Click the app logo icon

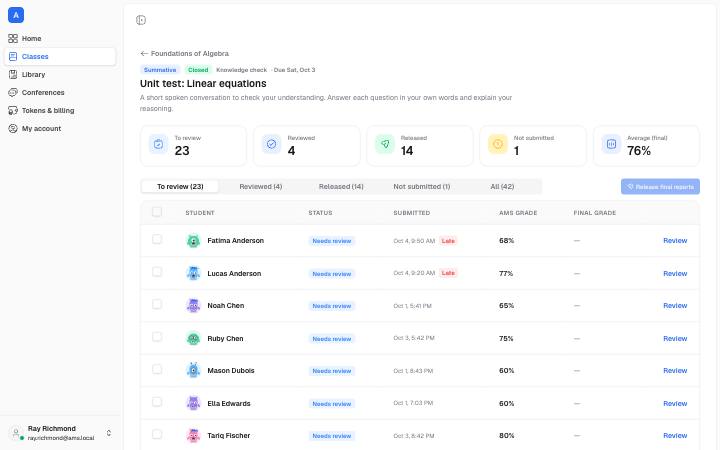pyautogui.click(x=16, y=15)
